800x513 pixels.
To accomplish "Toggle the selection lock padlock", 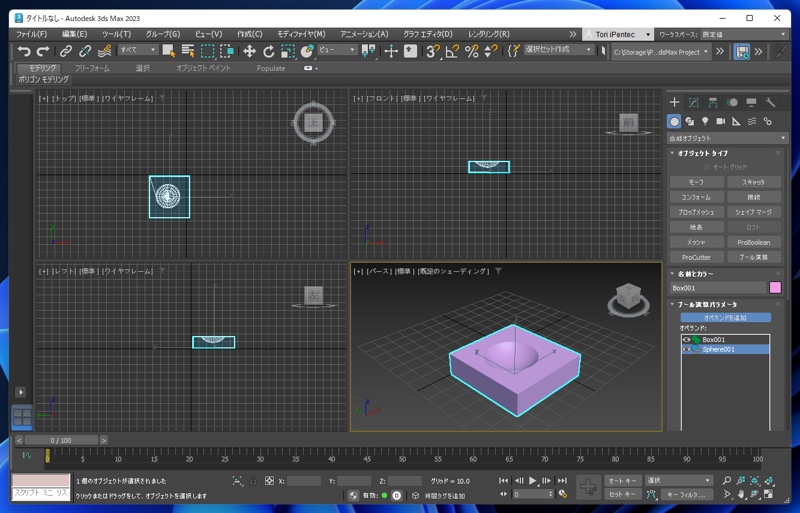I will pos(253,481).
